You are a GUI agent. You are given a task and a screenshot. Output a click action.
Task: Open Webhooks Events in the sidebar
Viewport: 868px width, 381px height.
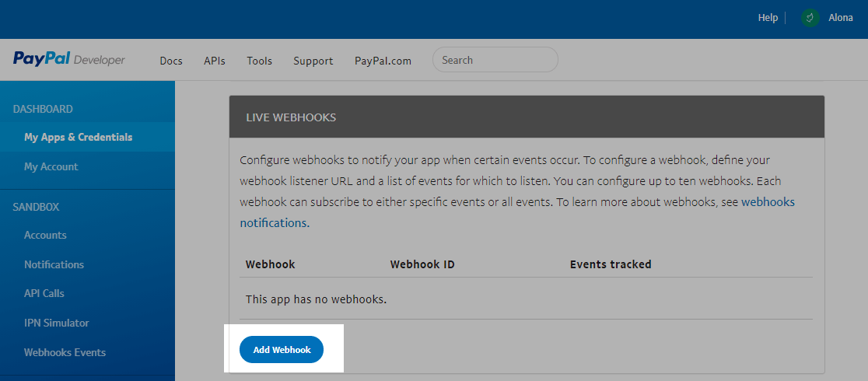click(x=65, y=352)
